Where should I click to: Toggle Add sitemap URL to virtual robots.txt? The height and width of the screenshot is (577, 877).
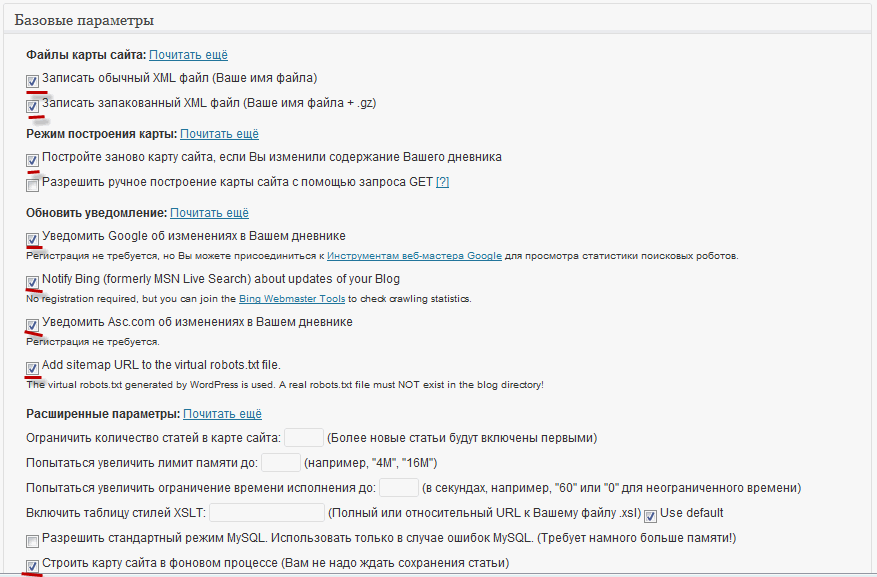[33, 367]
